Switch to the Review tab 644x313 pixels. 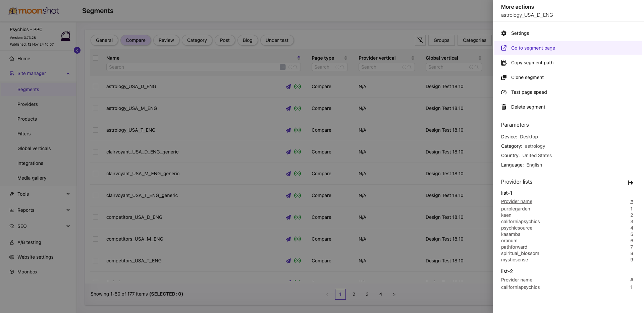tap(166, 40)
